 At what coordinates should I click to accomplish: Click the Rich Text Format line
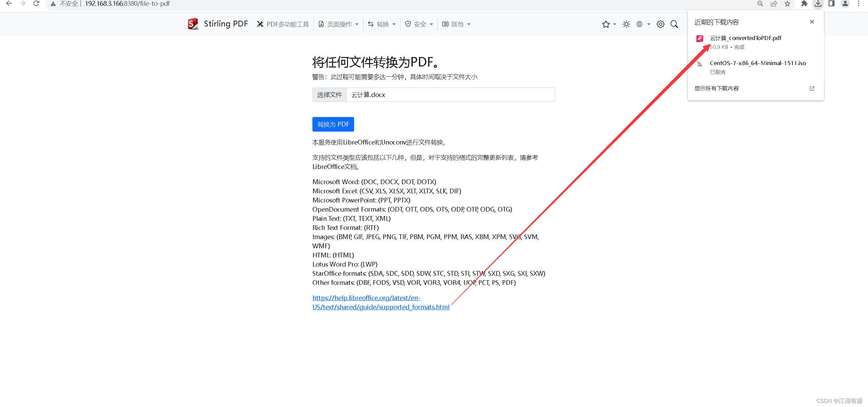click(x=346, y=228)
